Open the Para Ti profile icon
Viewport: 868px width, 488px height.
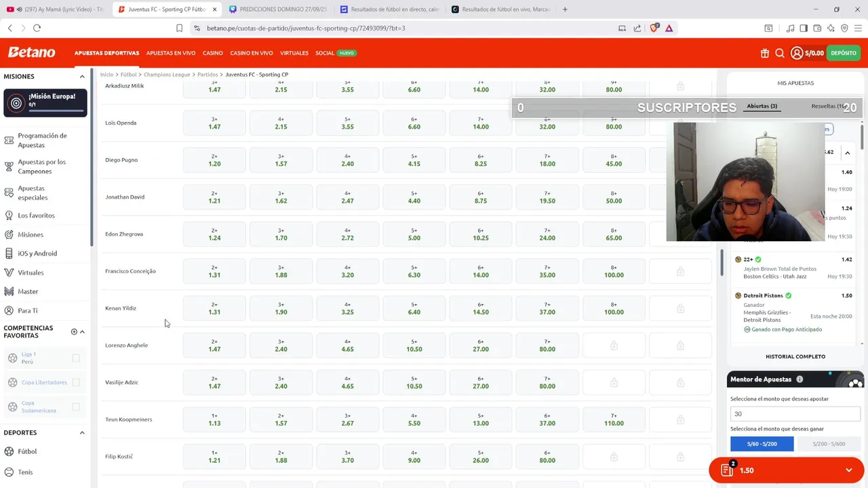pos(9,310)
